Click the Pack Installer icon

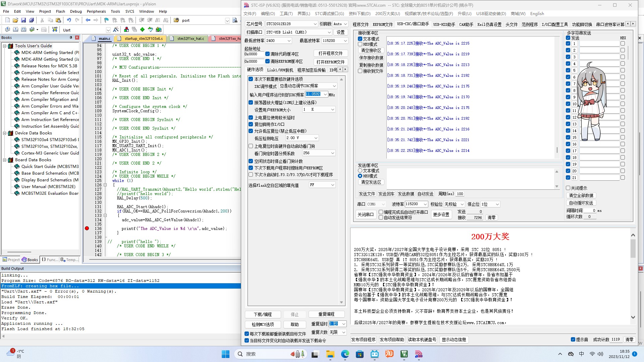[x=159, y=29]
